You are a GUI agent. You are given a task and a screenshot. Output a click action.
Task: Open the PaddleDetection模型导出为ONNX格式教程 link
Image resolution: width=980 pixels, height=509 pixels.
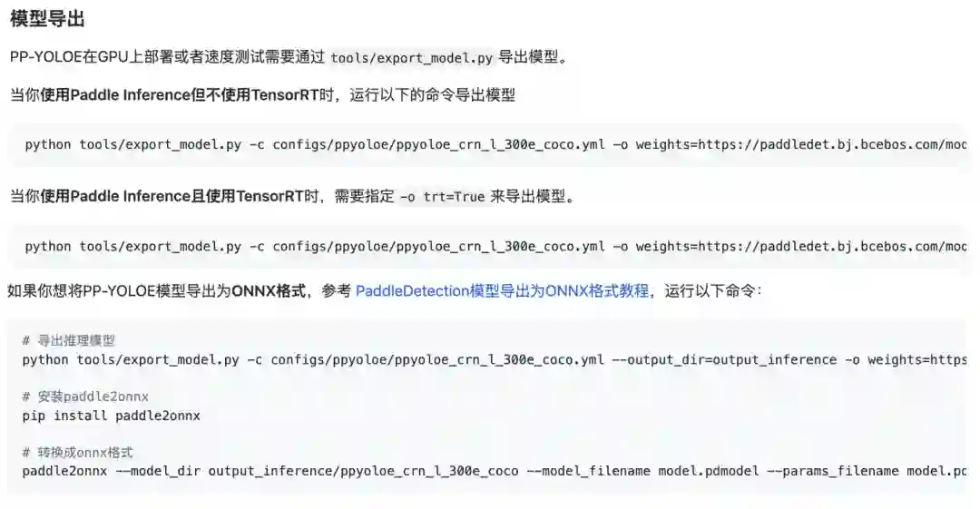[502, 290]
